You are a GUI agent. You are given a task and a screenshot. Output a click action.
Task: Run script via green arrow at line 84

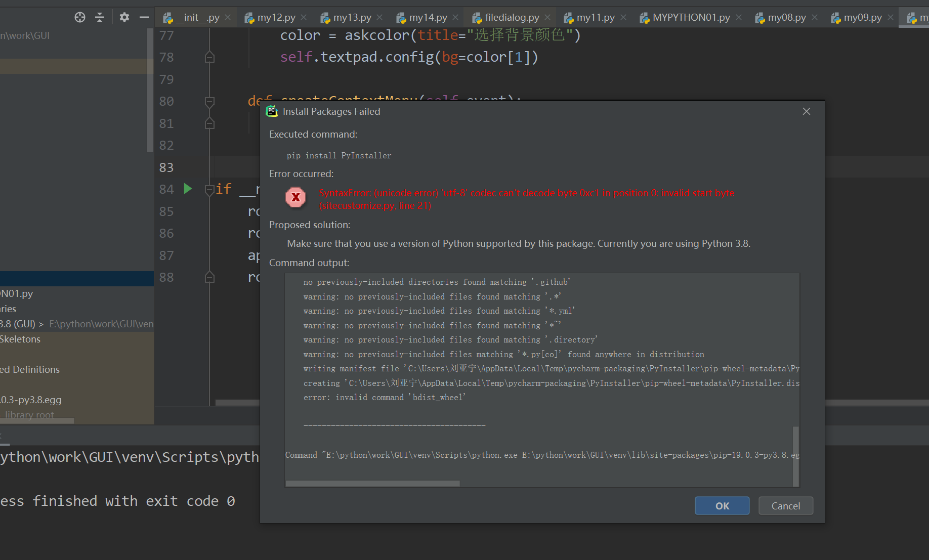pyautogui.click(x=188, y=189)
